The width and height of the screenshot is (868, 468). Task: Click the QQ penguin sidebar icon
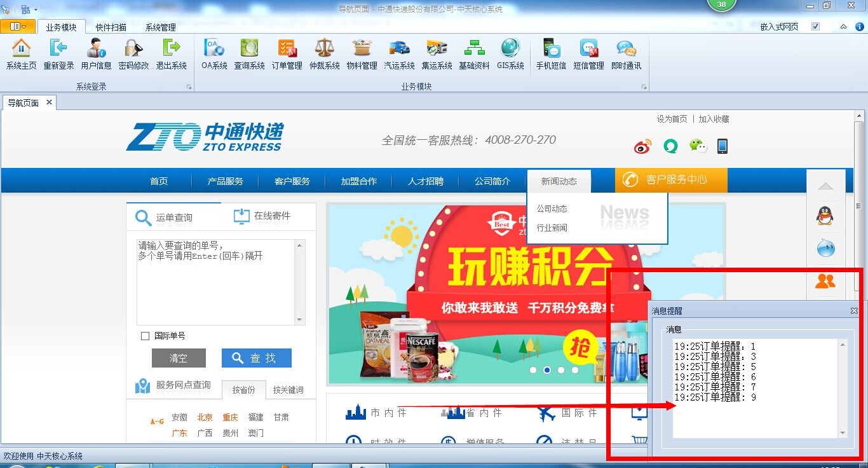(x=825, y=216)
